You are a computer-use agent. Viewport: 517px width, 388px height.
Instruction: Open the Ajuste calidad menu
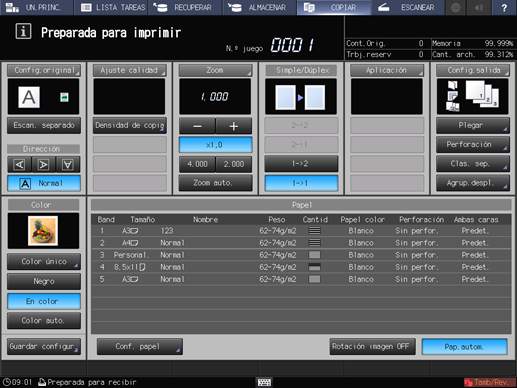pos(129,70)
